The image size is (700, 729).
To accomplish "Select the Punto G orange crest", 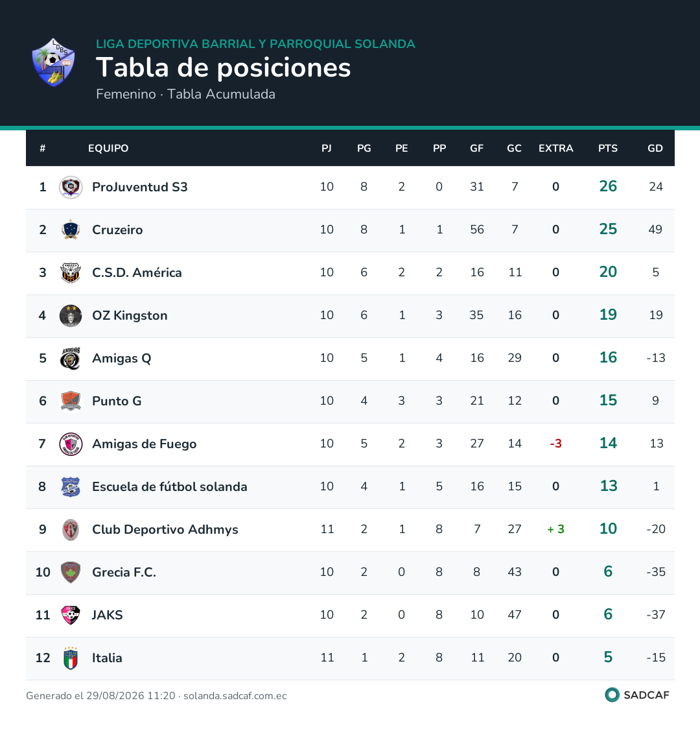I will coord(71,401).
